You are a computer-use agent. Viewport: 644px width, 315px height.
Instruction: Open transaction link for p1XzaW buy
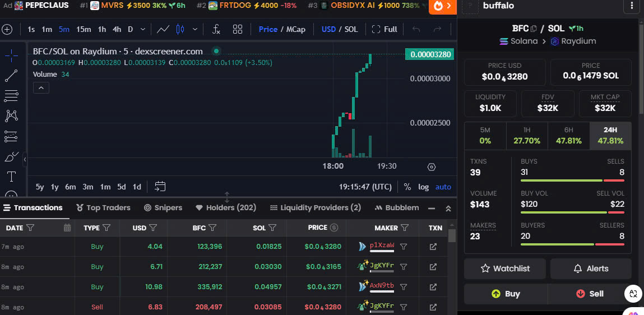[433, 247]
